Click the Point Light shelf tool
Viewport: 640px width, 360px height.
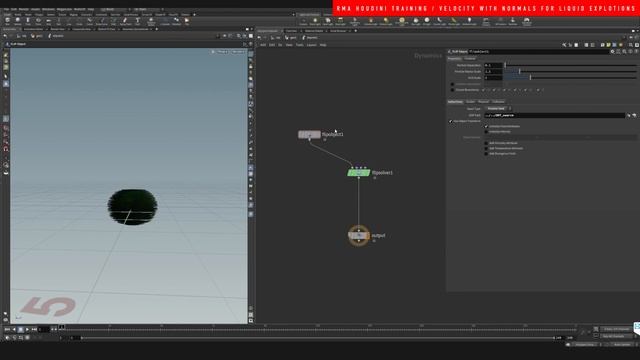[315, 21]
